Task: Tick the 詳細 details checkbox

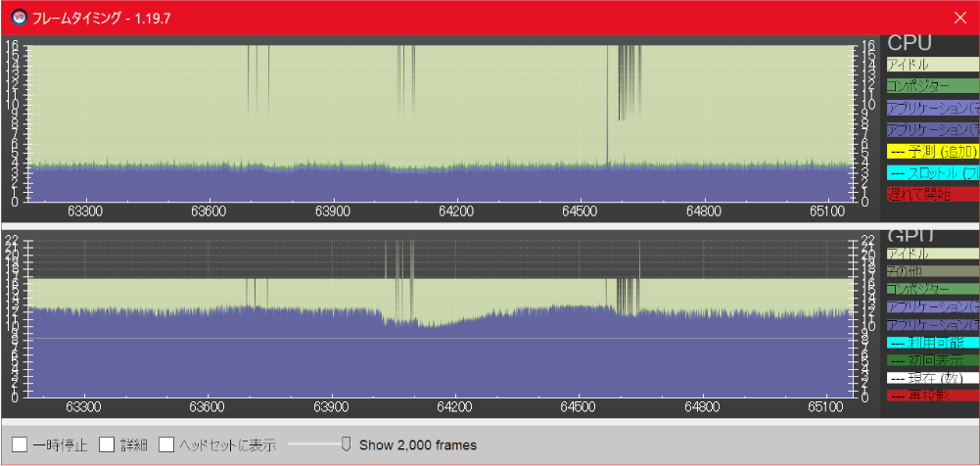Action: click(x=107, y=444)
